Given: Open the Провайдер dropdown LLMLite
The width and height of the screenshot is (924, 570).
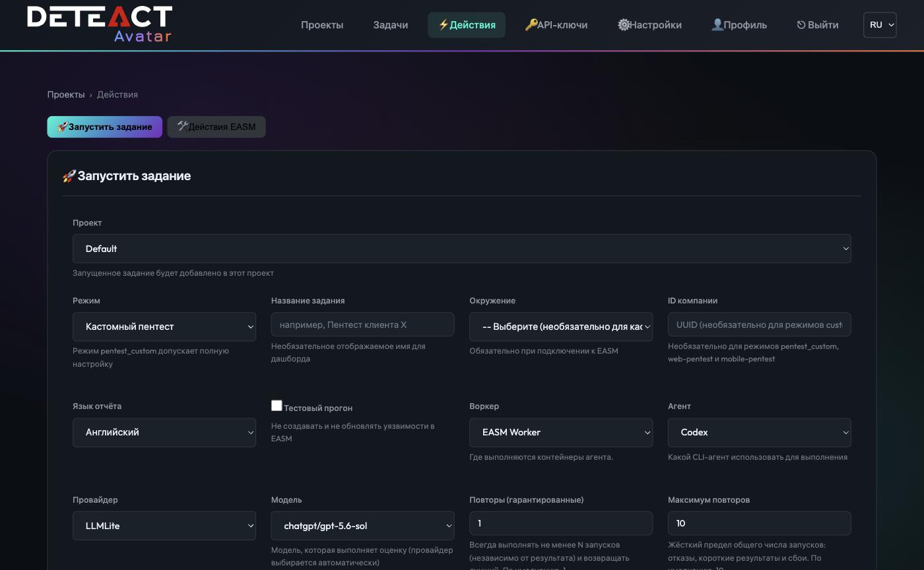Looking at the screenshot, I should pyautogui.click(x=164, y=526).
